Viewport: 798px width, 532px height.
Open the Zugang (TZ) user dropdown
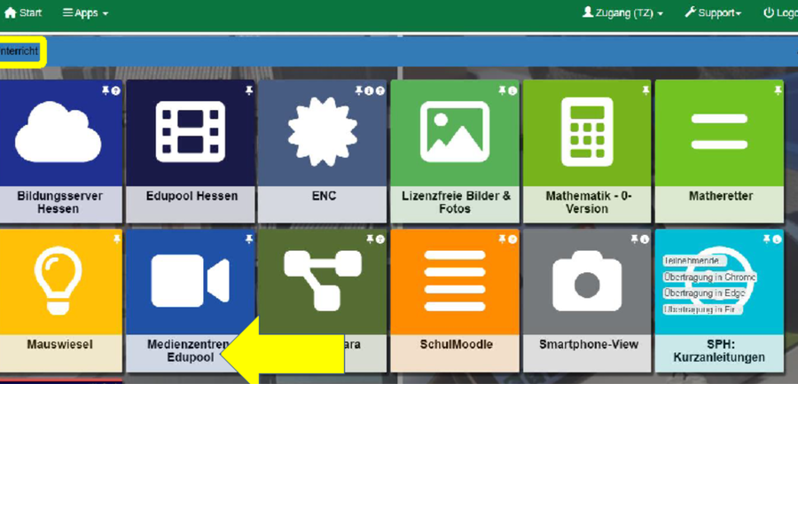(x=622, y=13)
